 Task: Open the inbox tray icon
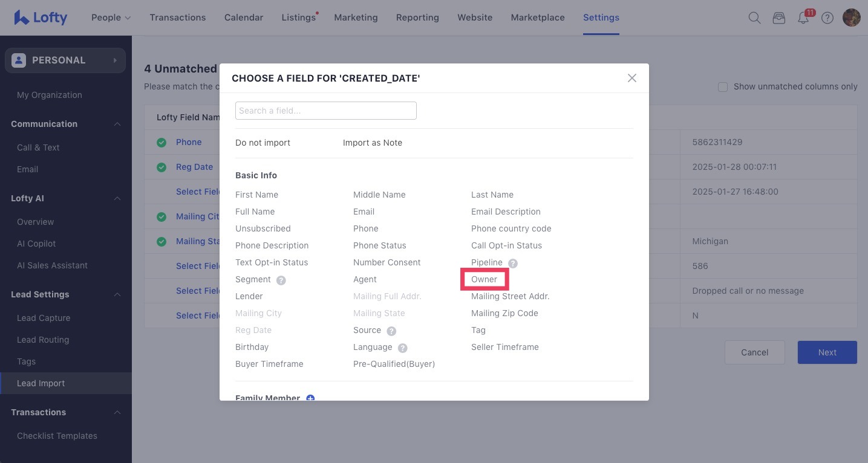click(779, 18)
